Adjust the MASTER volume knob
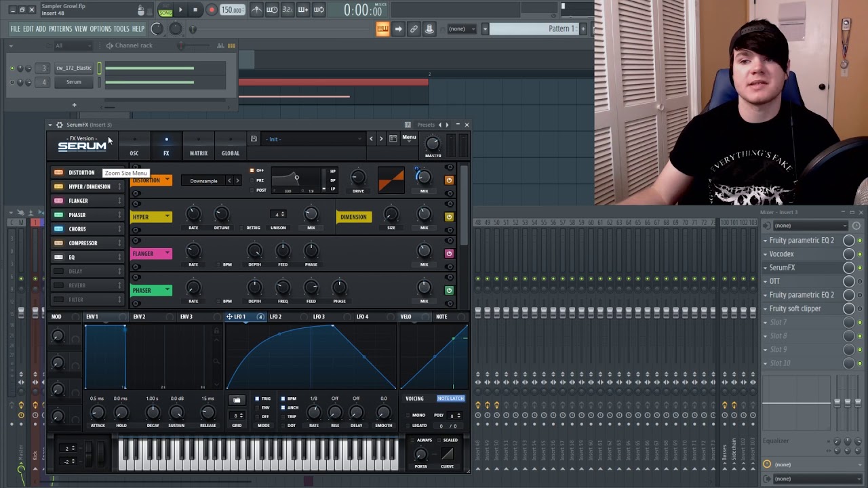 click(433, 143)
